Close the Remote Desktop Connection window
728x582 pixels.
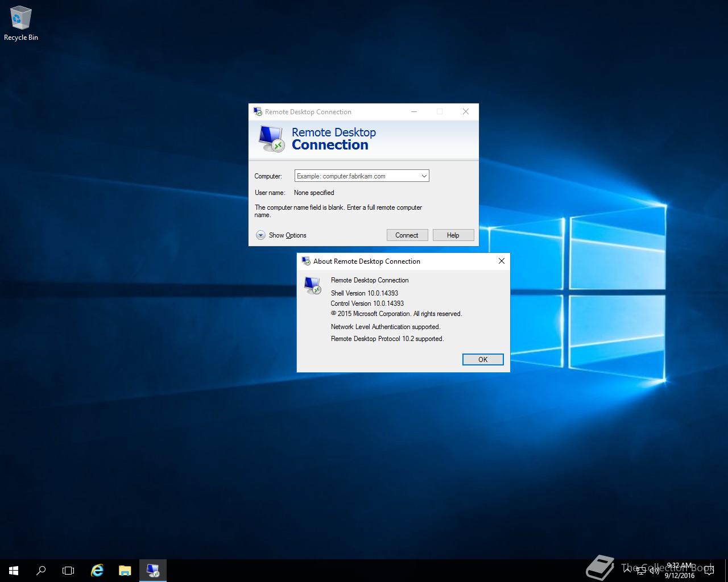466,111
